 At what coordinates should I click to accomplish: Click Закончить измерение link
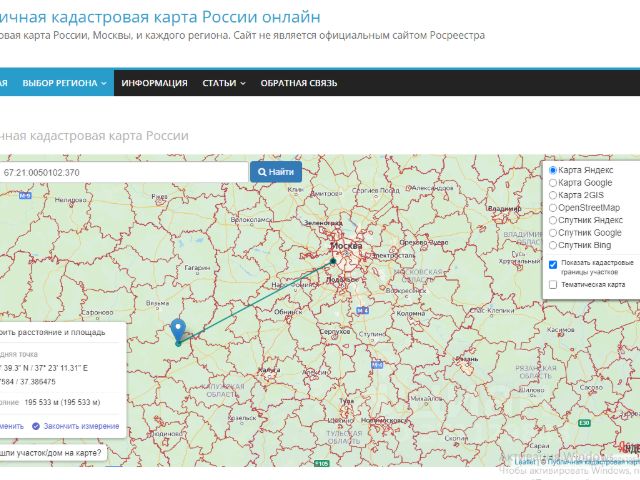coord(81,426)
